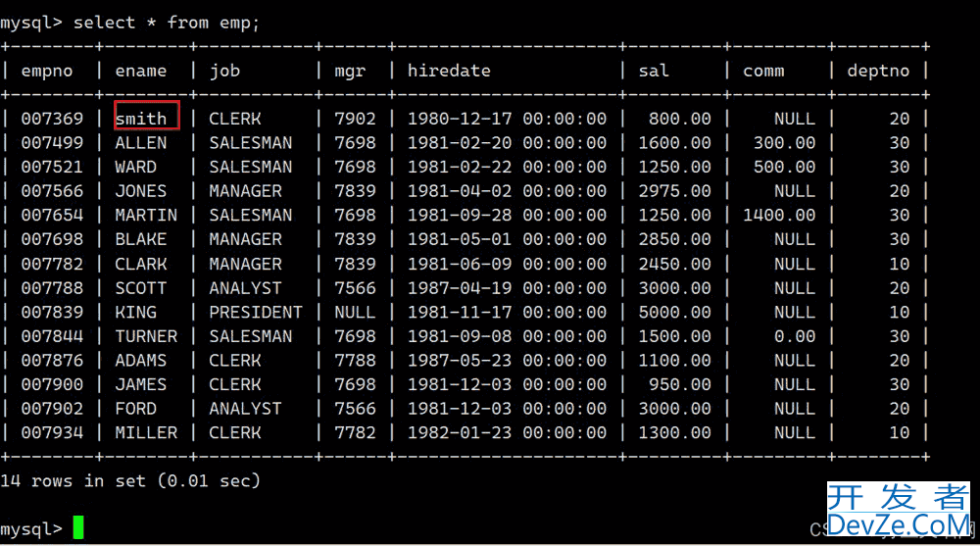
Task: Click the 'sal' column header
Action: pyautogui.click(x=654, y=71)
